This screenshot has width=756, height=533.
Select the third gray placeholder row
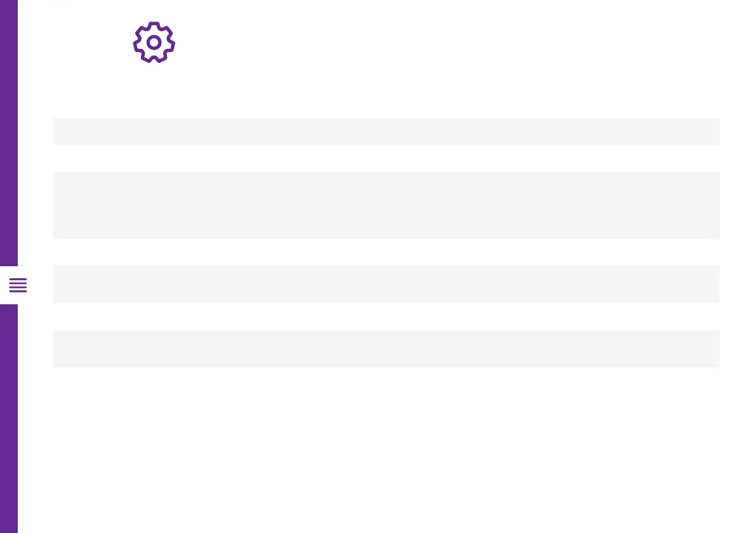tap(386, 284)
